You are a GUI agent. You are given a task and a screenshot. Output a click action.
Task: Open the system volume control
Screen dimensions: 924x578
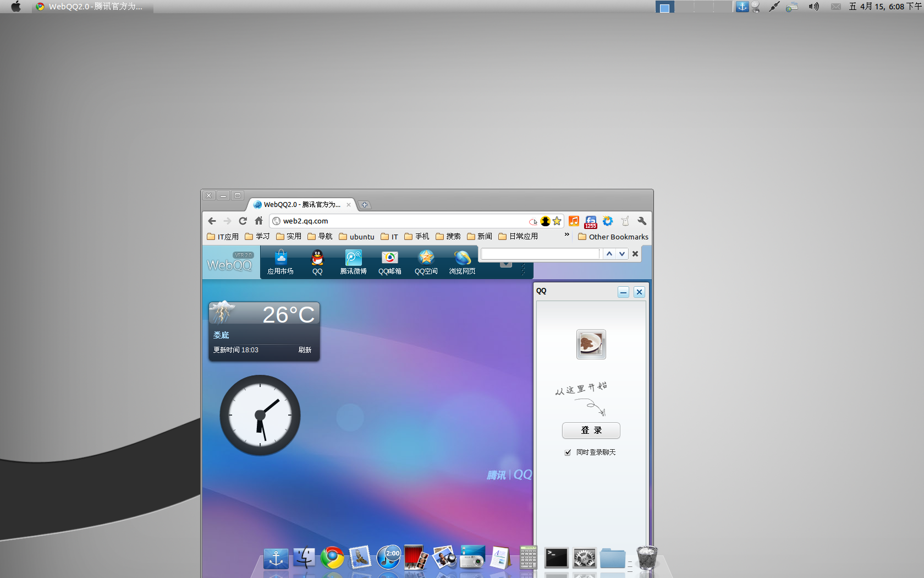click(813, 7)
